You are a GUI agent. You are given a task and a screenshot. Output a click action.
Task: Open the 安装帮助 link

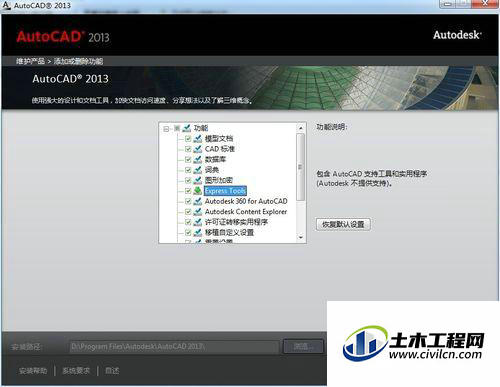(x=33, y=371)
